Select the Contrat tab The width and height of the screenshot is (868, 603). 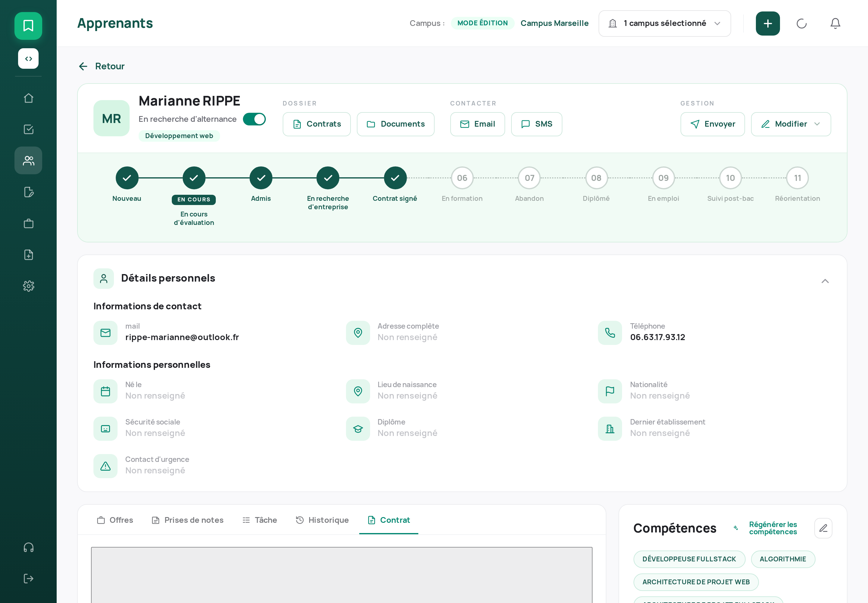pos(389,520)
